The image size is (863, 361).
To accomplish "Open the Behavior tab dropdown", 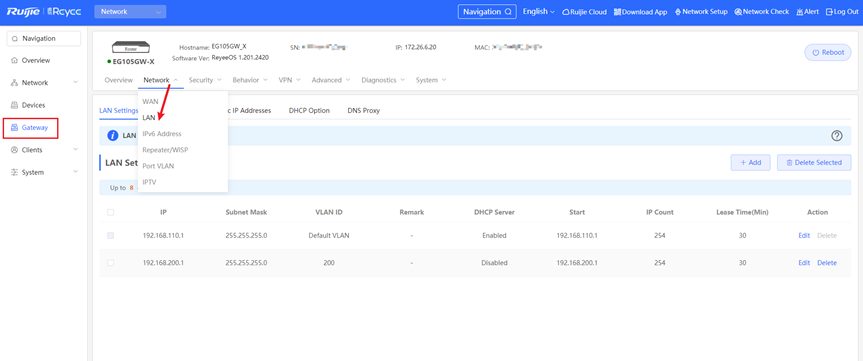I will (250, 80).
